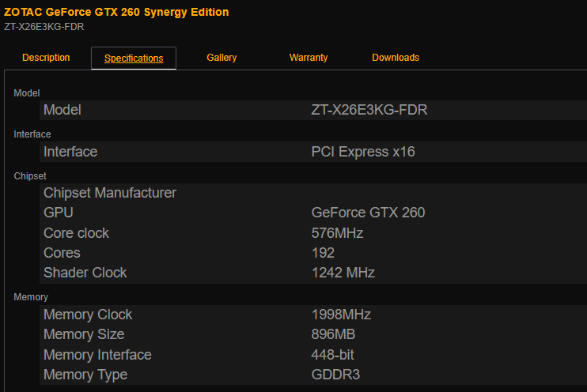The width and height of the screenshot is (587, 392).
Task: Click the Memory Type GDDR3 value
Action: [x=336, y=375]
